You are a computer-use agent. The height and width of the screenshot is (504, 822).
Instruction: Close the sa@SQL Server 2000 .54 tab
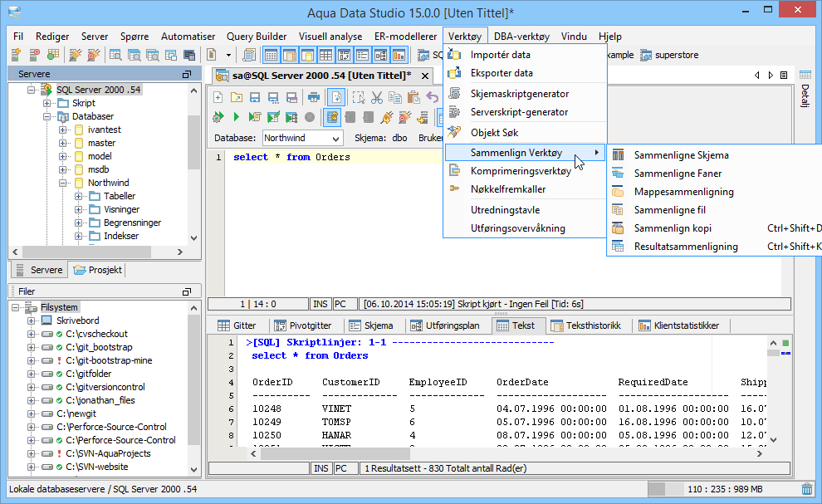coord(425,76)
